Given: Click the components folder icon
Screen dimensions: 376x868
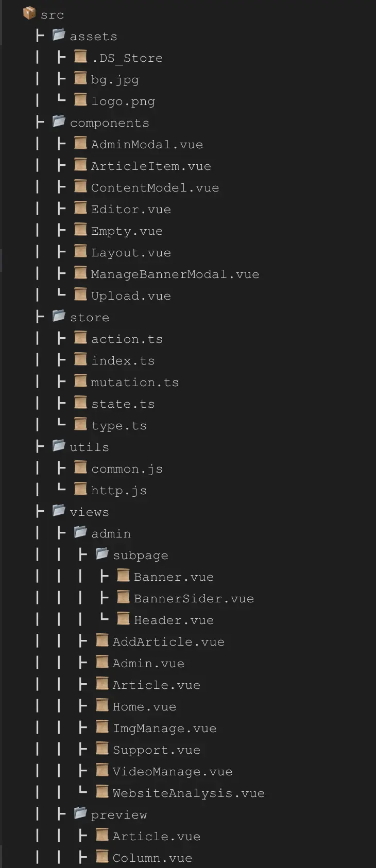Looking at the screenshot, I should coord(59,121).
